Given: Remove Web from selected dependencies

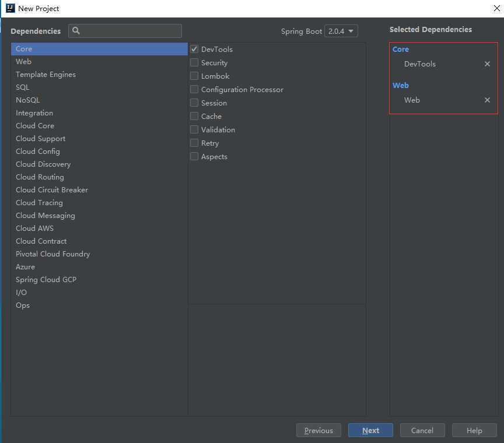Looking at the screenshot, I should (487, 100).
